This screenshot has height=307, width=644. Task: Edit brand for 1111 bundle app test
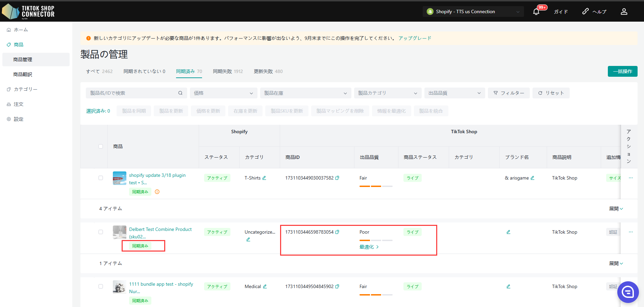[509, 286]
